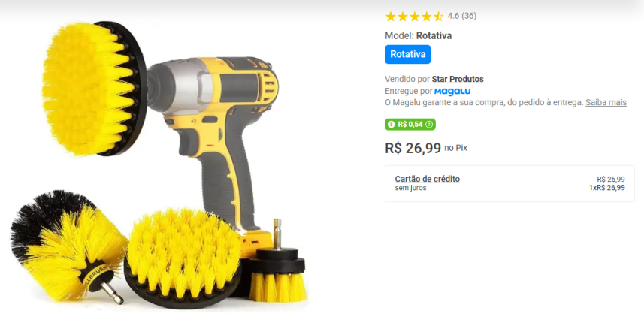Open the Saiba mais link
This screenshot has height=329, width=644.
point(606,102)
